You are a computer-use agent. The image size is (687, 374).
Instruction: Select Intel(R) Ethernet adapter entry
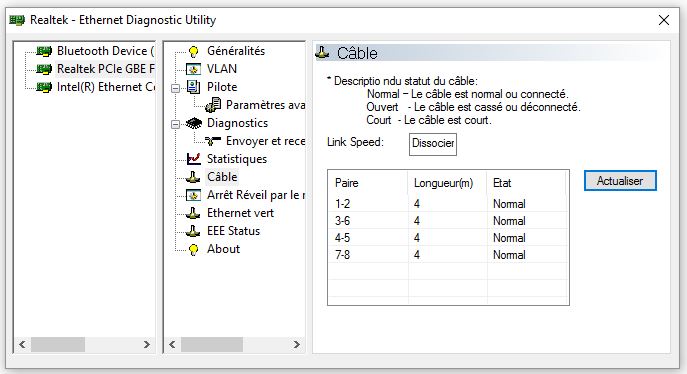click(x=106, y=87)
